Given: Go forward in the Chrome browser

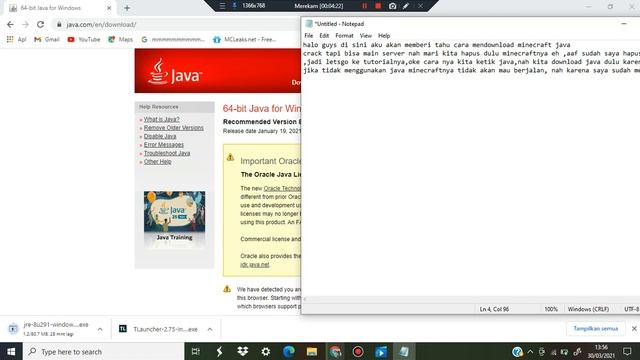Looking at the screenshot, I should tap(25, 24).
